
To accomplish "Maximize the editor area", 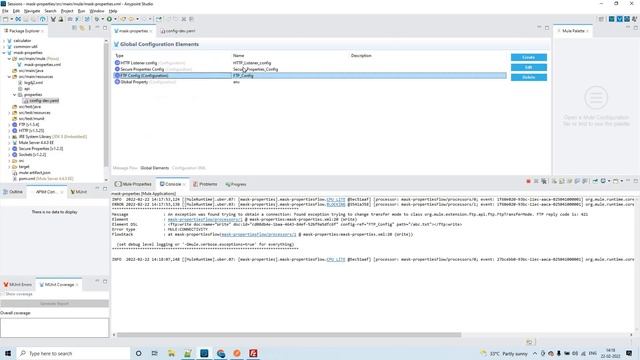I will click(x=547, y=28).
